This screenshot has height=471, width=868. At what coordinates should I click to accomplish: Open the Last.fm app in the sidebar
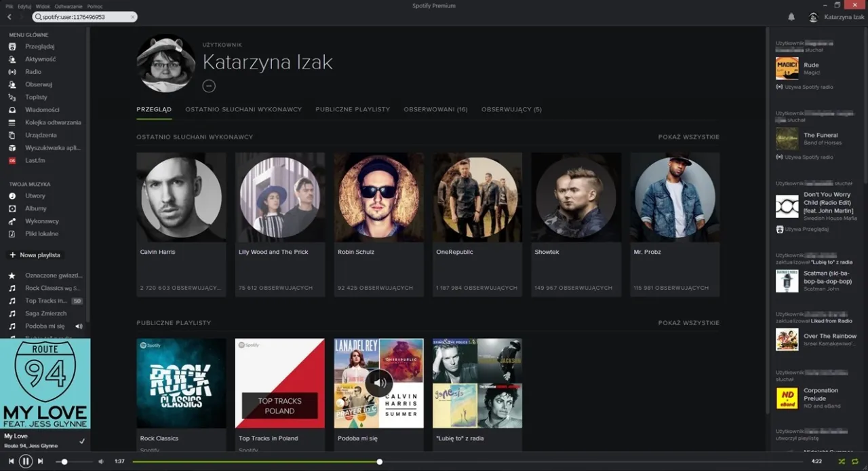pyautogui.click(x=35, y=161)
